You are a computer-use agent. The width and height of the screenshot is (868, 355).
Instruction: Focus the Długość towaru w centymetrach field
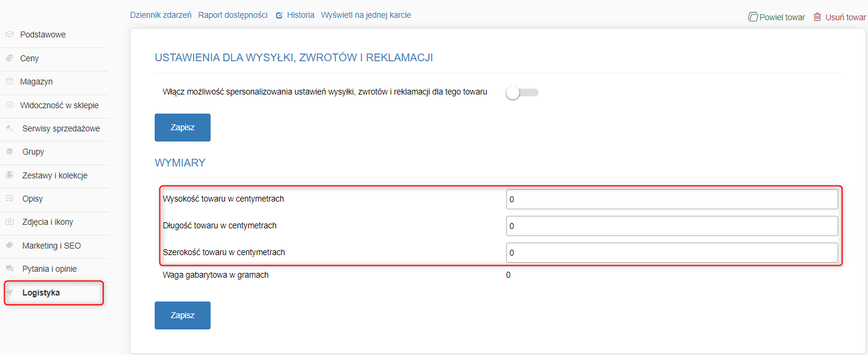[672, 226]
